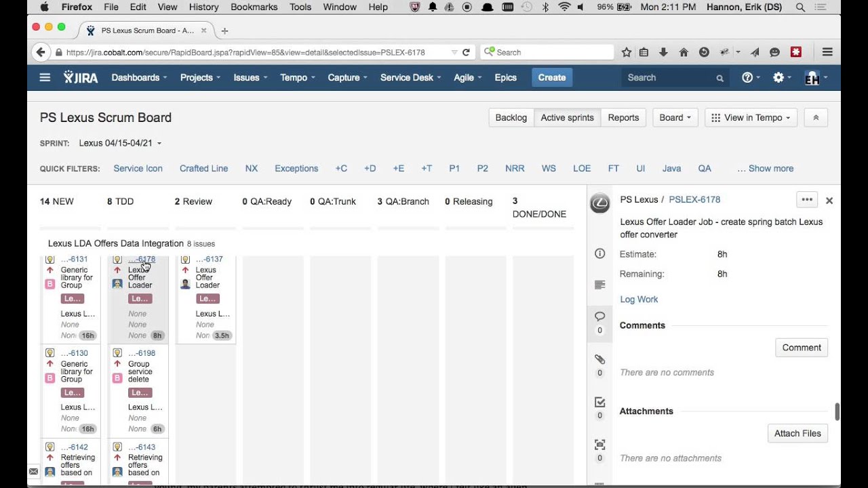868x488 pixels.
Task: Click the JIRA logo
Action: (81, 77)
